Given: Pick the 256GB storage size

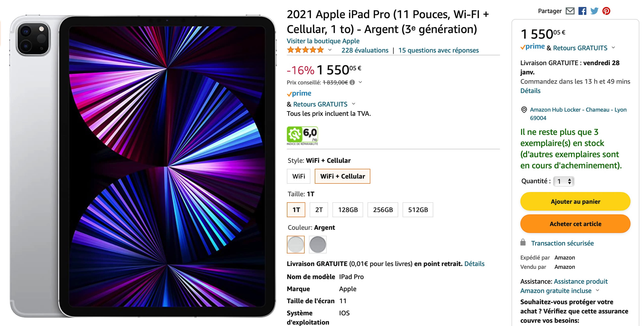Looking at the screenshot, I should click(383, 210).
